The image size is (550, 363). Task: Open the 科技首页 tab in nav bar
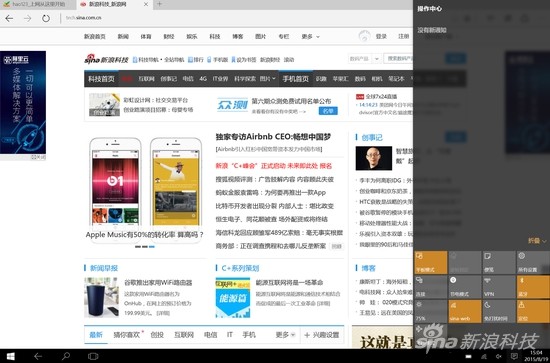click(101, 79)
